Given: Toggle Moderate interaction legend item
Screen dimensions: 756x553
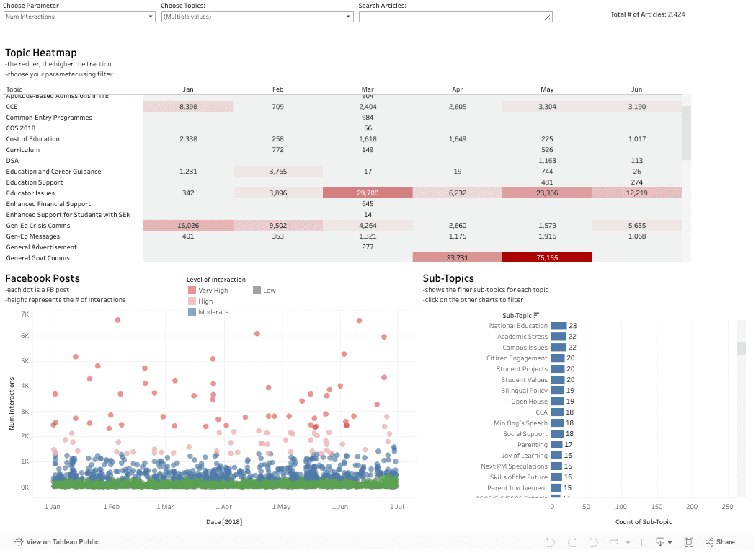Looking at the screenshot, I should [210, 312].
